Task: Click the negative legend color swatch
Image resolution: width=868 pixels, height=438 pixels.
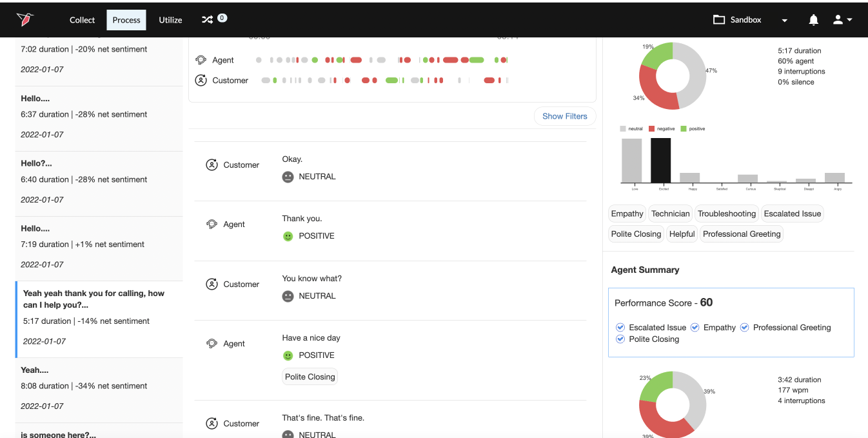Action: click(x=652, y=129)
